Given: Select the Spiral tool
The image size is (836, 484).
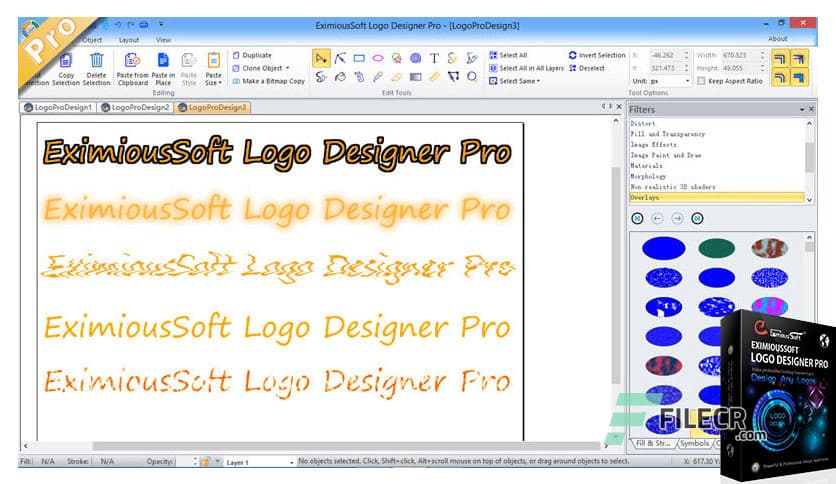Looking at the screenshot, I should pos(416,58).
